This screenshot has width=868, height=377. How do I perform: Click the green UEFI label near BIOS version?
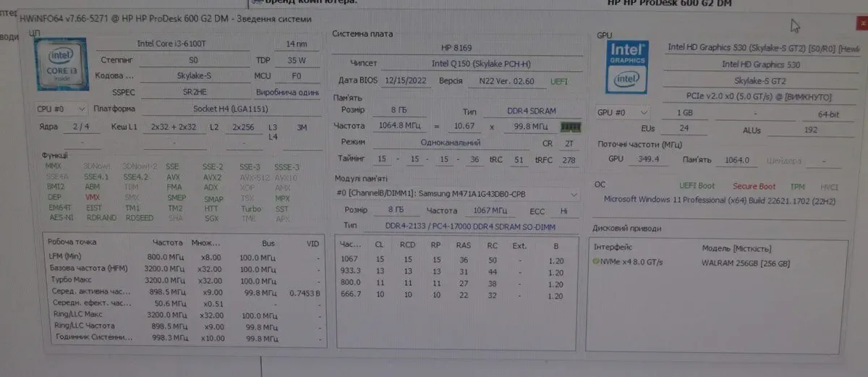[559, 81]
